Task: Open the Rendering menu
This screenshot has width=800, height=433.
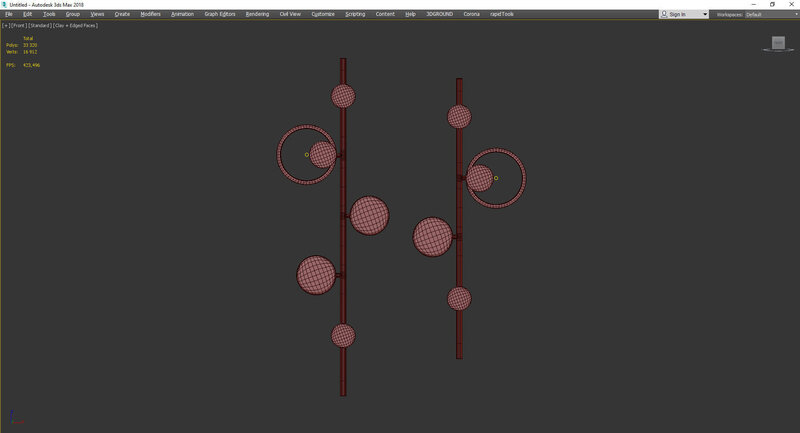Action: (x=257, y=14)
